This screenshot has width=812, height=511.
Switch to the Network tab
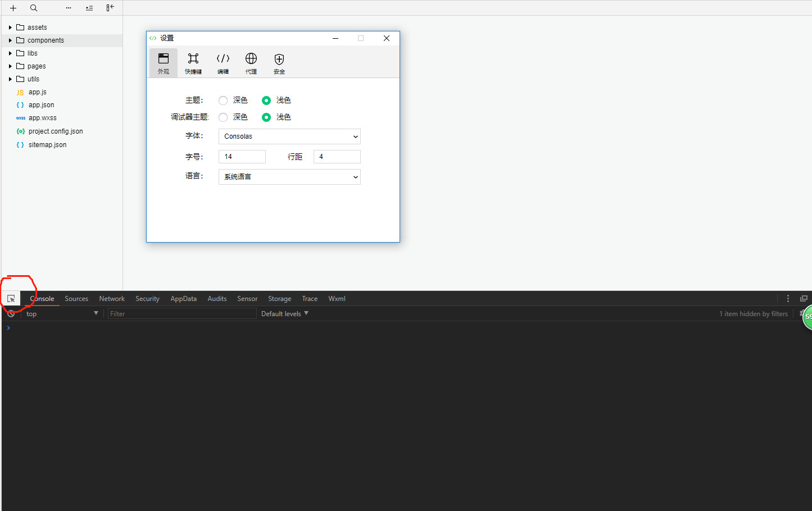point(112,299)
